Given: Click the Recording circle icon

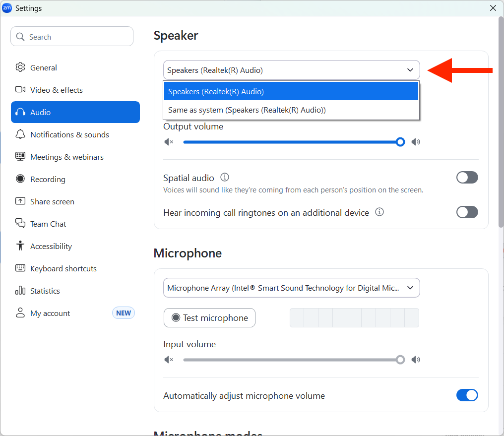Looking at the screenshot, I should (x=20, y=179).
